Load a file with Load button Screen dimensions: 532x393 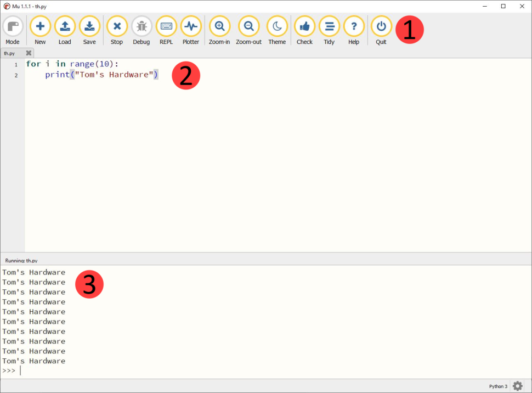coord(65,30)
